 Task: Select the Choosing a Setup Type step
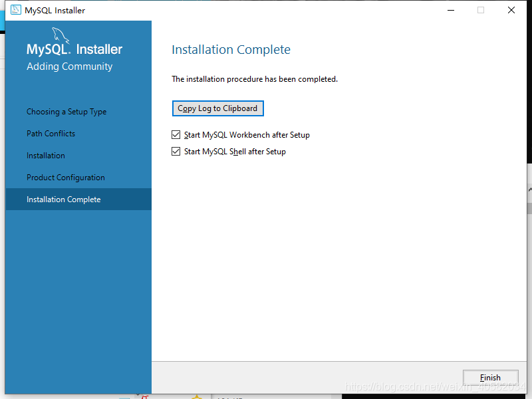click(66, 112)
